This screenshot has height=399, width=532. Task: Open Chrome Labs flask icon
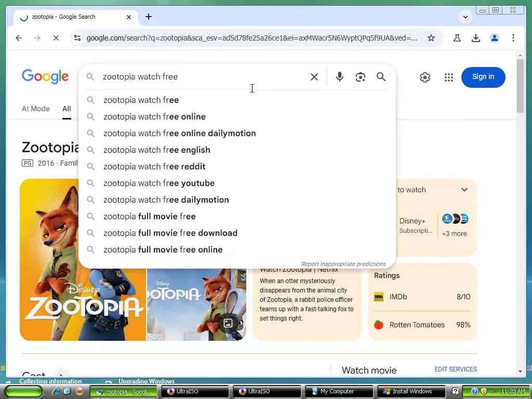click(x=457, y=38)
